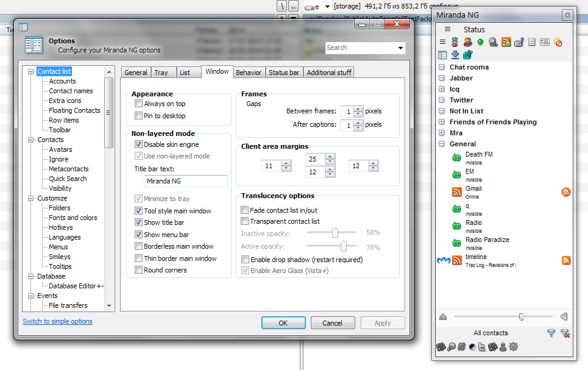The image size is (588, 370).
Task: Enable Transparent contact list
Action: (245, 221)
